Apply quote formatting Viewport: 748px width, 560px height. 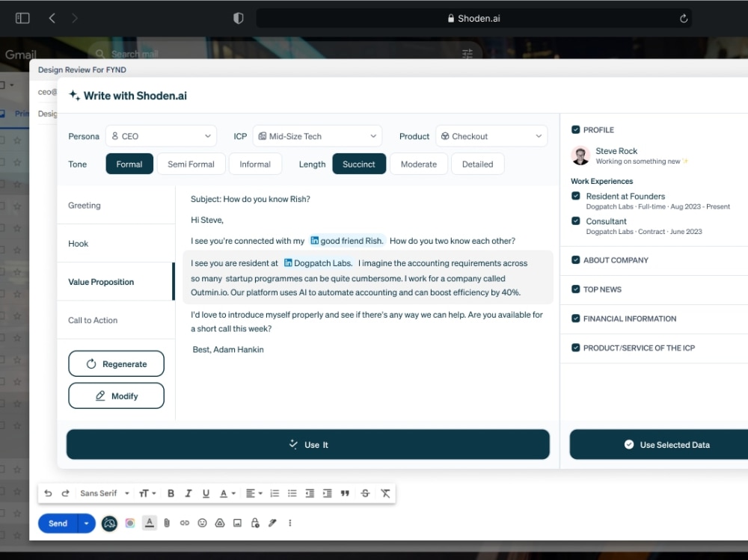(345, 493)
